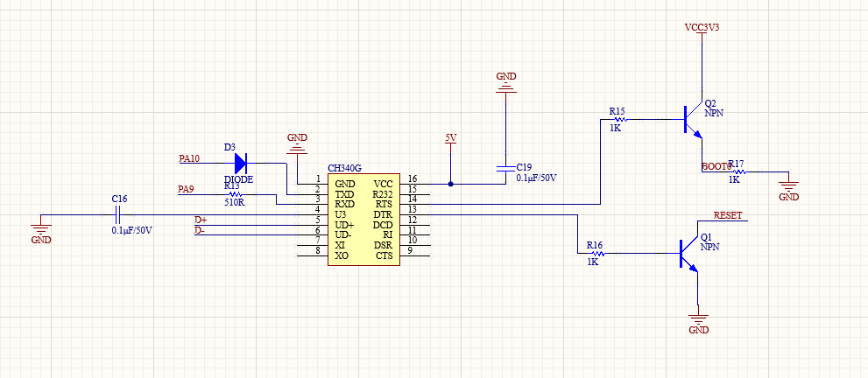Click the 1K value under R15
Viewport: 868px width, 378px height.
point(615,128)
